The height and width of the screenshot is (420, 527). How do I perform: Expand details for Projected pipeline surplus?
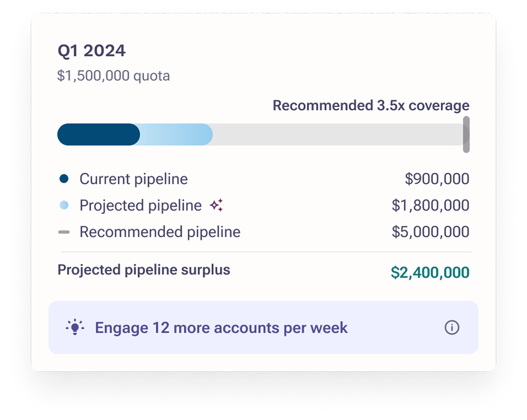pyautogui.click(x=144, y=270)
